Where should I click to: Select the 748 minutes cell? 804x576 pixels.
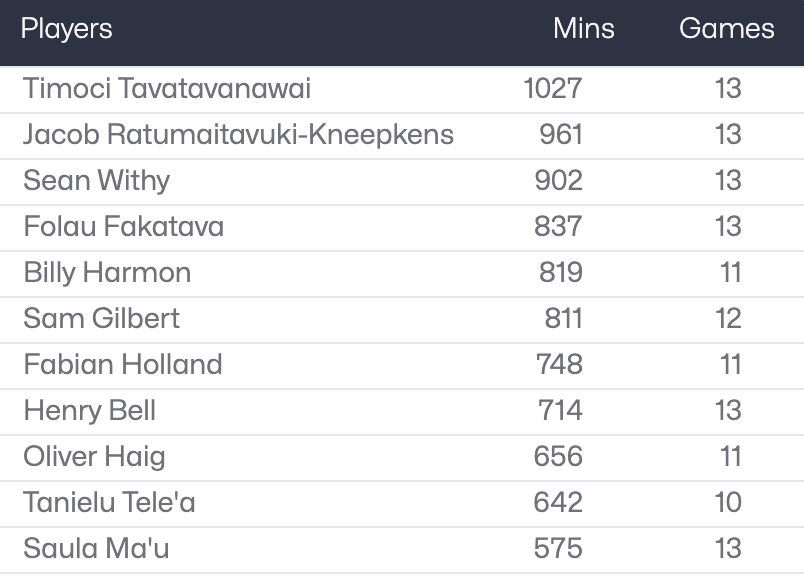[559, 365]
